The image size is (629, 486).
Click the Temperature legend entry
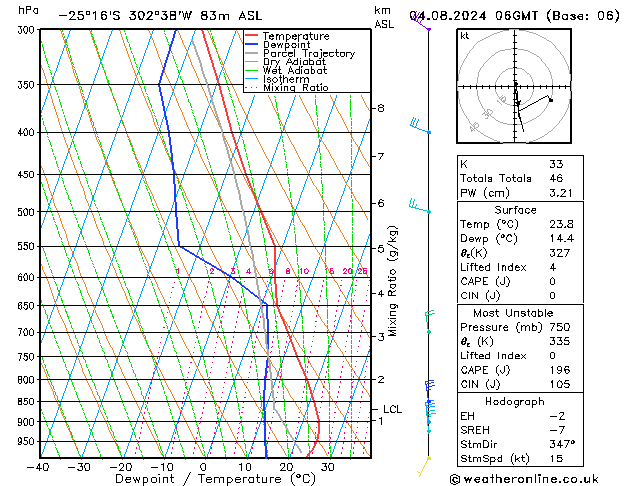(x=287, y=36)
